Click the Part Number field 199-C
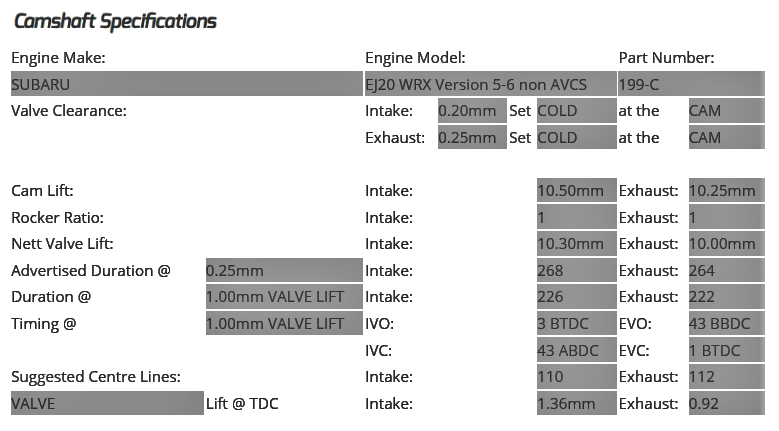Viewport: 779px width, 431px height. (x=692, y=84)
